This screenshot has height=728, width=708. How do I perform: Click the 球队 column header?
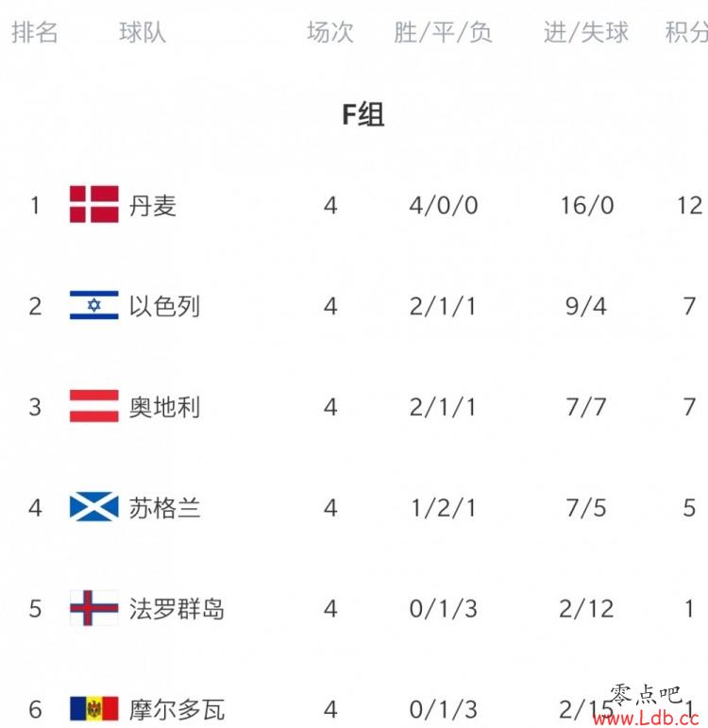[143, 32]
